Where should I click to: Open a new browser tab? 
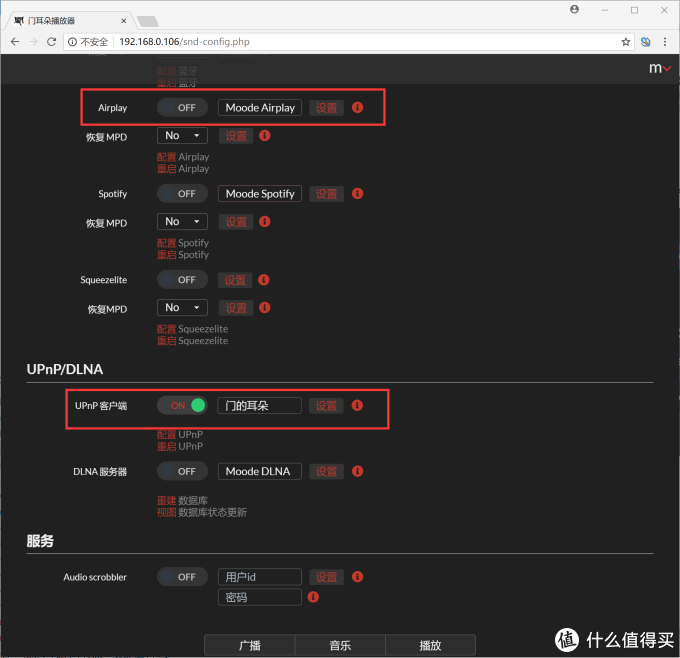147,21
